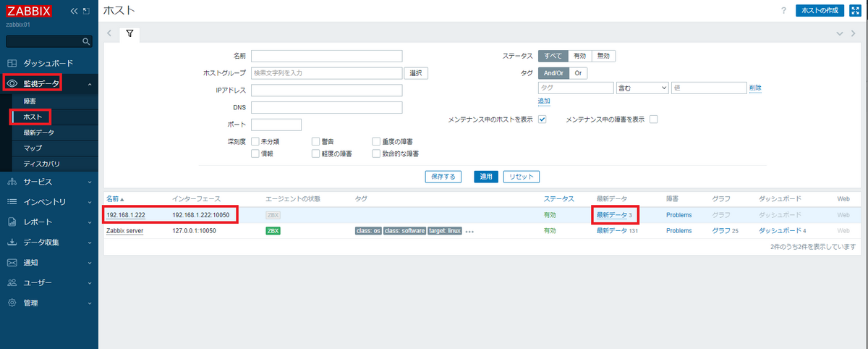This screenshot has height=349, width=868.
Task: Expand the インベントリ menu chevron
Action: point(90,202)
